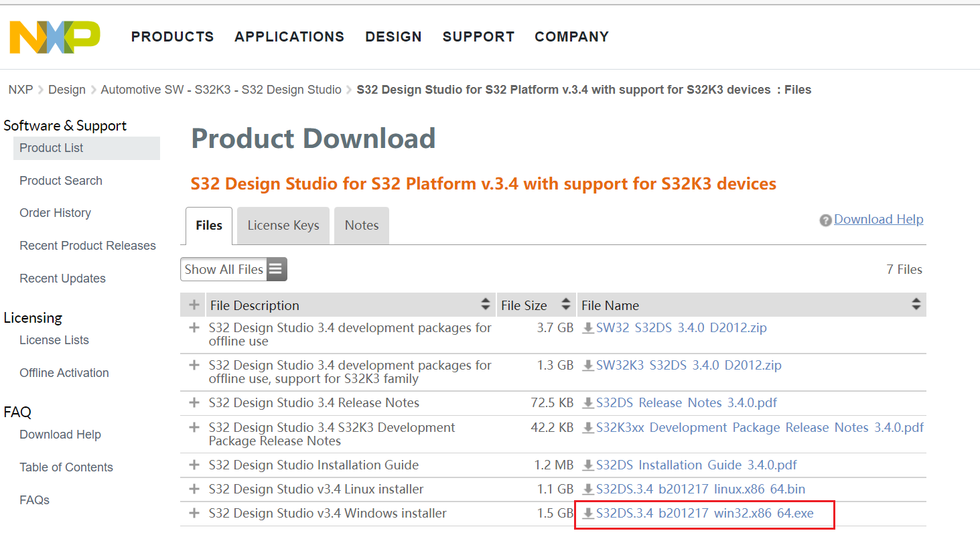This screenshot has width=980, height=535.
Task: Open the COMPANY menu
Action: pos(571,37)
